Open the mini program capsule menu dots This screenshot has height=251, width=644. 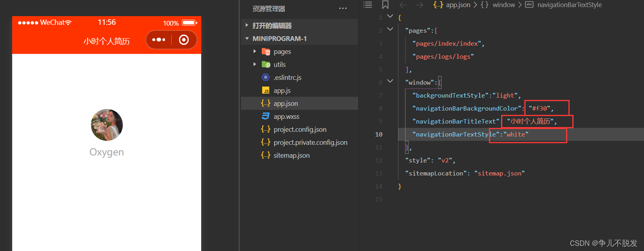coord(159,40)
